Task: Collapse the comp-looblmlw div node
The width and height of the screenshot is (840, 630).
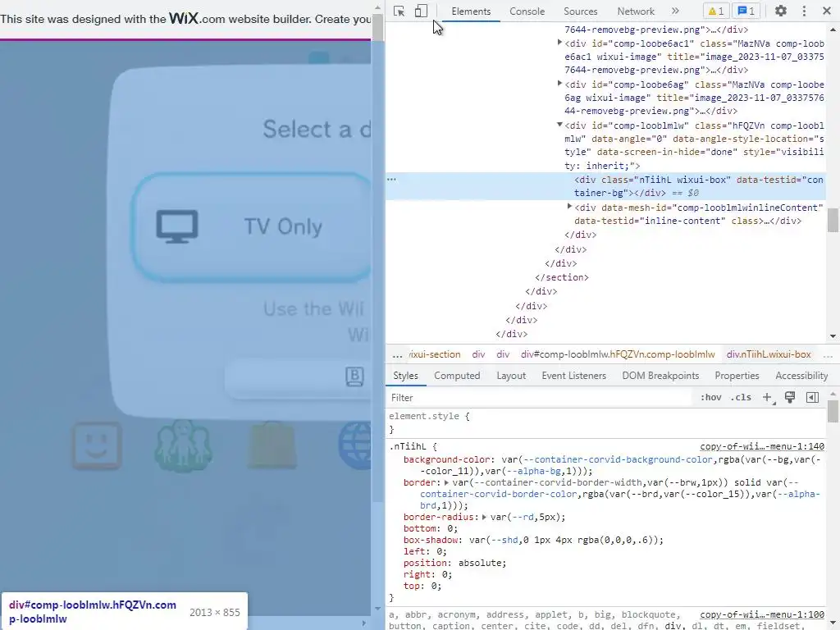Action: (559, 125)
